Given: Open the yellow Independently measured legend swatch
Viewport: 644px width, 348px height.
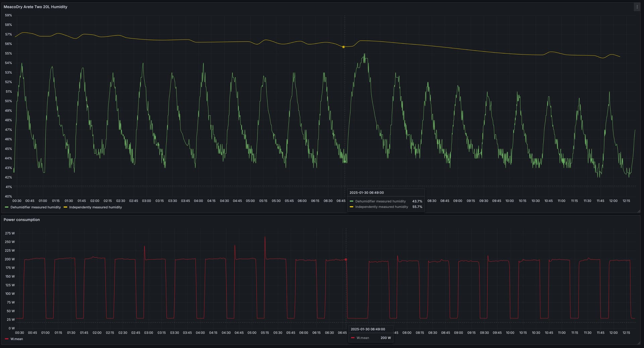Looking at the screenshot, I should pyautogui.click(x=65, y=207).
